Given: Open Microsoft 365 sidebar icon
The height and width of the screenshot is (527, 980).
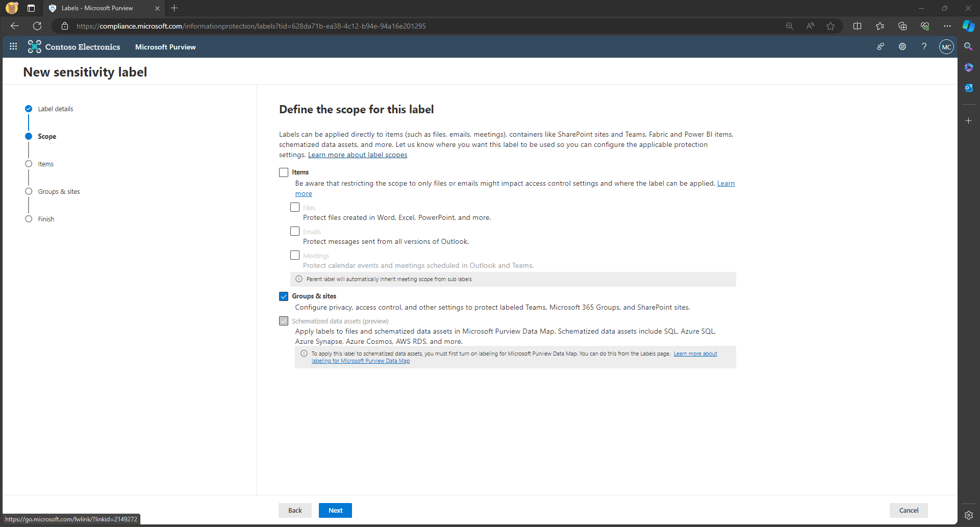Looking at the screenshot, I should point(968,67).
